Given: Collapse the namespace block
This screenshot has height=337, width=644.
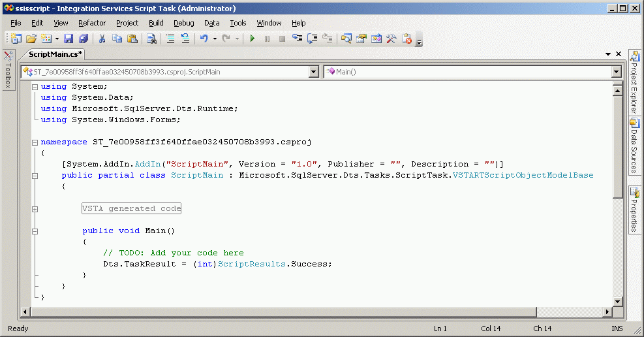Looking at the screenshot, I should click(x=35, y=142).
